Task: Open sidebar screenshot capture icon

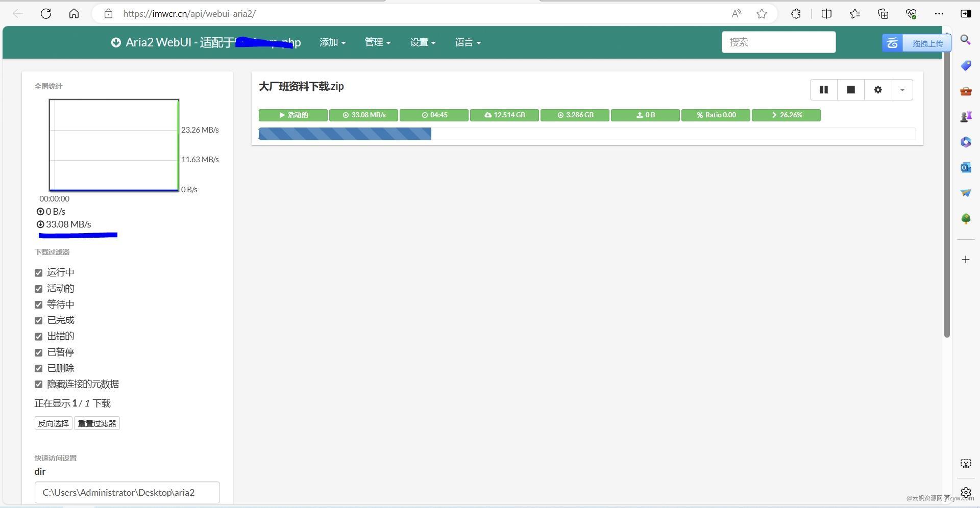Action: (x=966, y=464)
